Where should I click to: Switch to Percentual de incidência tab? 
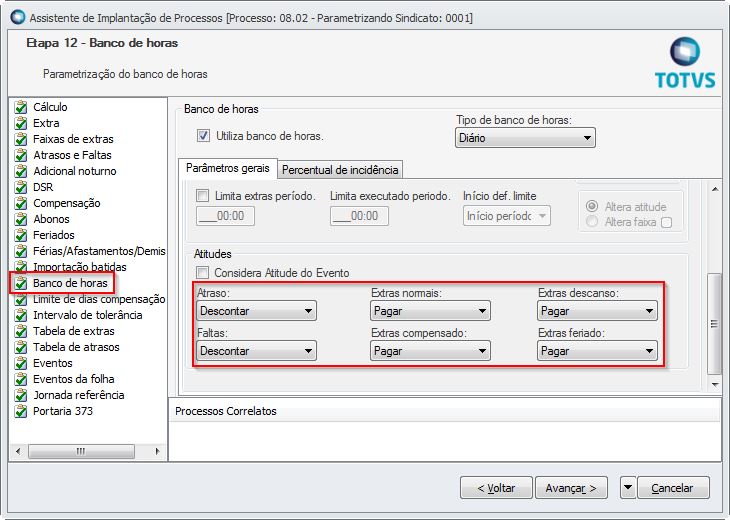tap(340, 170)
